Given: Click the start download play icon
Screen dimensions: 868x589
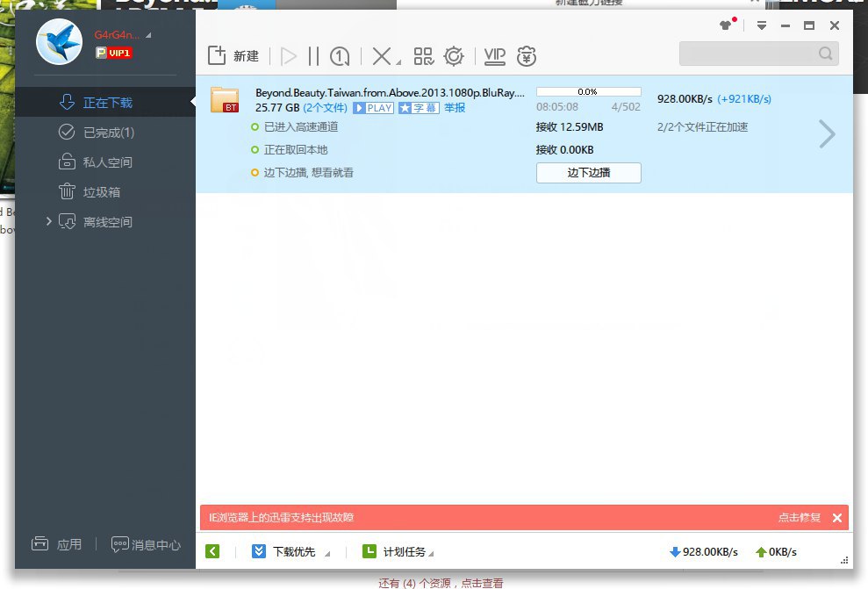Looking at the screenshot, I should point(289,56).
